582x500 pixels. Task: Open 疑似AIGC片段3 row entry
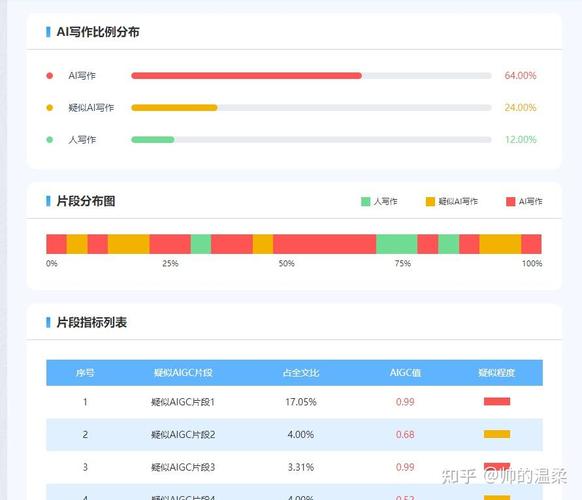pos(183,467)
